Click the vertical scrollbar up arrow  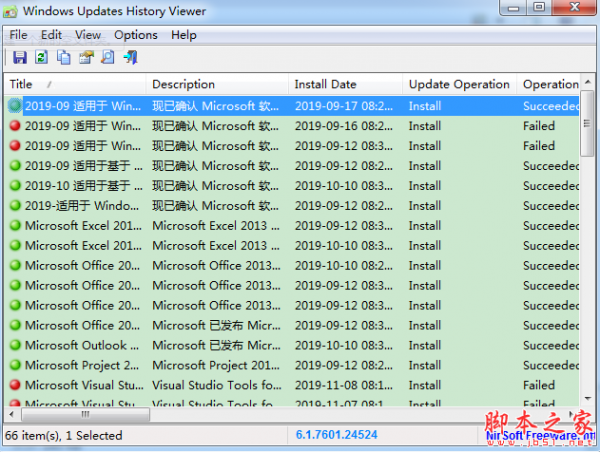click(x=588, y=82)
